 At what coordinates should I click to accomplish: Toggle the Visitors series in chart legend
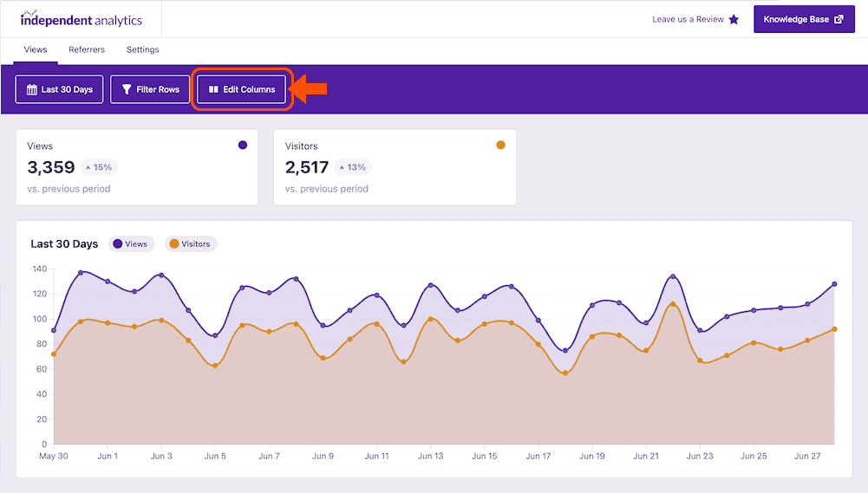click(x=190, y=244)
